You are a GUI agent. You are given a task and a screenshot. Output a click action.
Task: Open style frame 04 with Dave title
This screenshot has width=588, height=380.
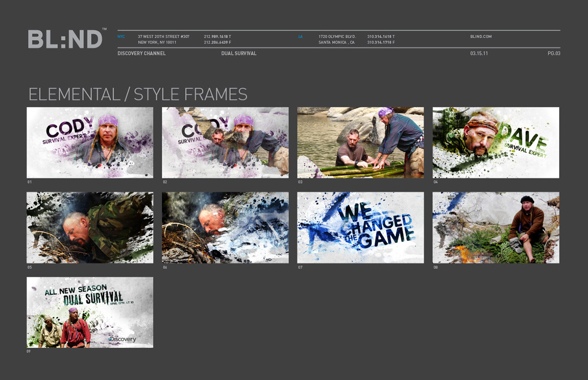tap(496, 142)
